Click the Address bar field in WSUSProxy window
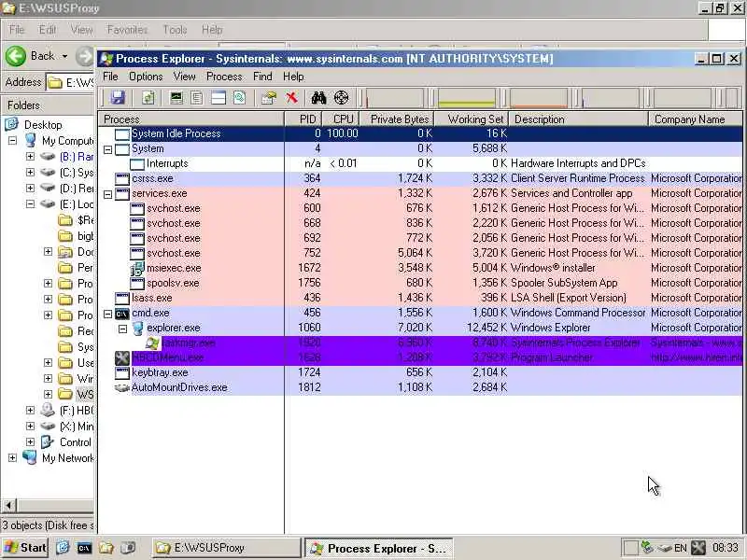747x560 pixels. tap(71, 82)
